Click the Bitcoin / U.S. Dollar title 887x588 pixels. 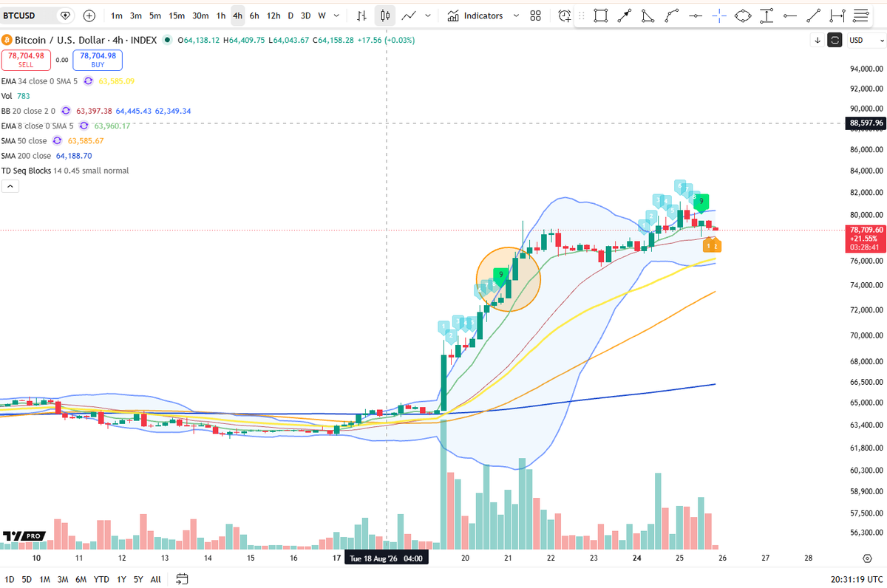click(x=86, y=40)
